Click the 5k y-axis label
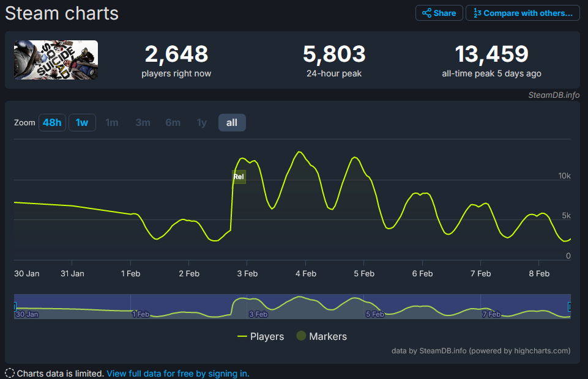 (x=566, y=215)
